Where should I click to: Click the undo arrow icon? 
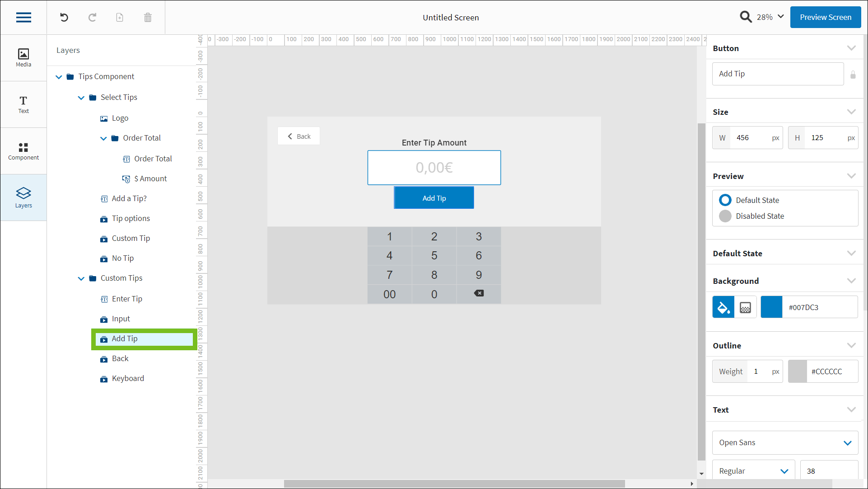[x=64, y=17]
